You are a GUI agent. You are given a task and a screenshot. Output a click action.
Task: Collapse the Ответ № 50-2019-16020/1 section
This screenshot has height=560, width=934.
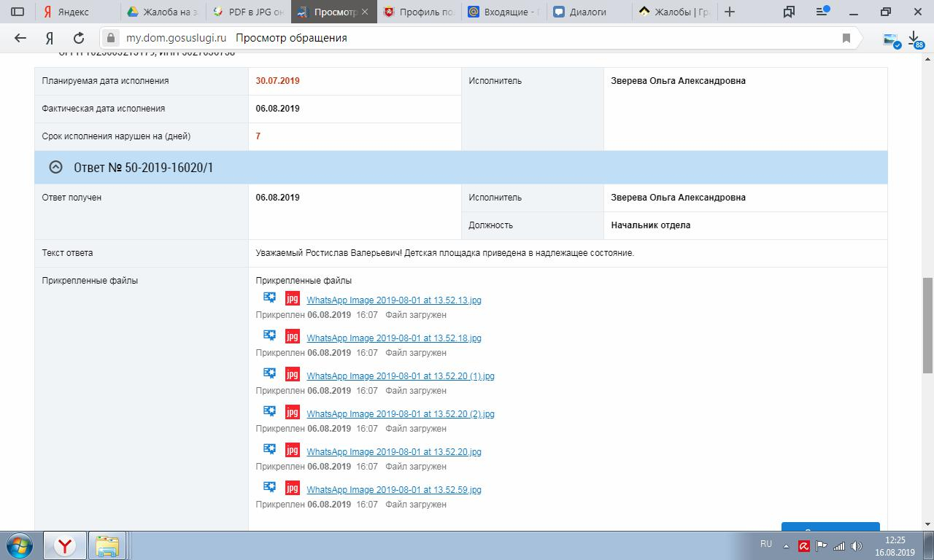[x=55, y=168]
